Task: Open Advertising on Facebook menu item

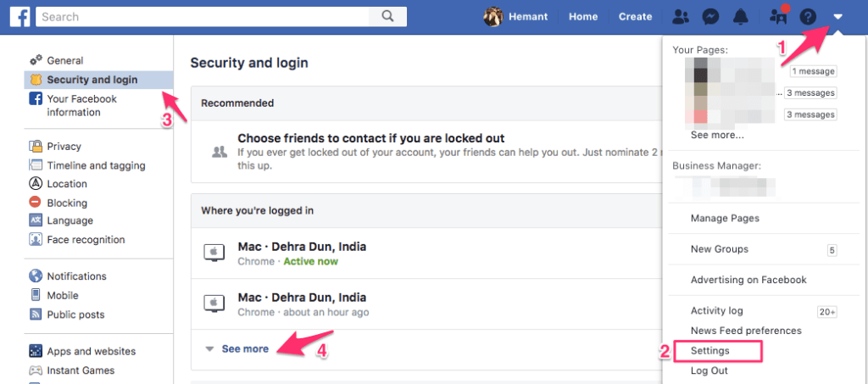Action: pos(749,280)
